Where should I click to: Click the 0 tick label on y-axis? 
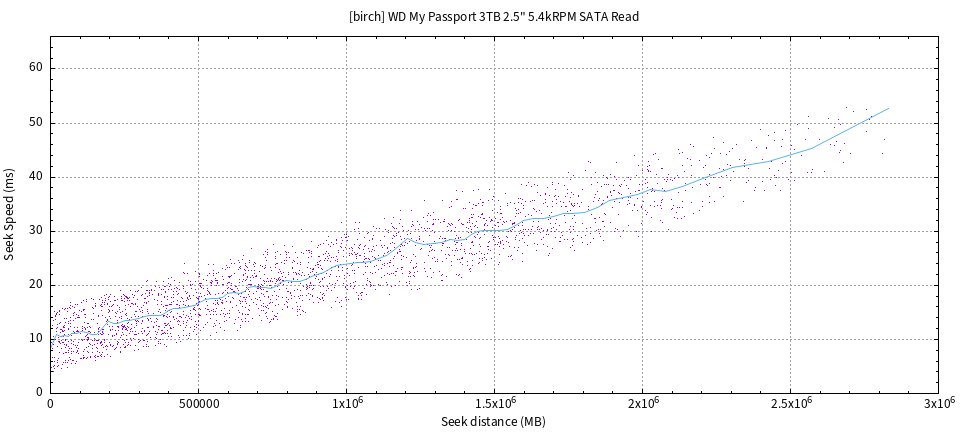point(38,393)
